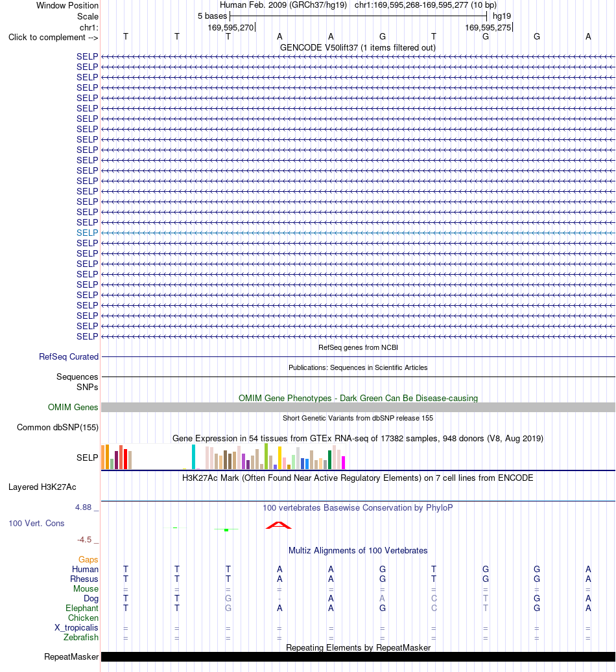Select the 'Scale' label

88,17
